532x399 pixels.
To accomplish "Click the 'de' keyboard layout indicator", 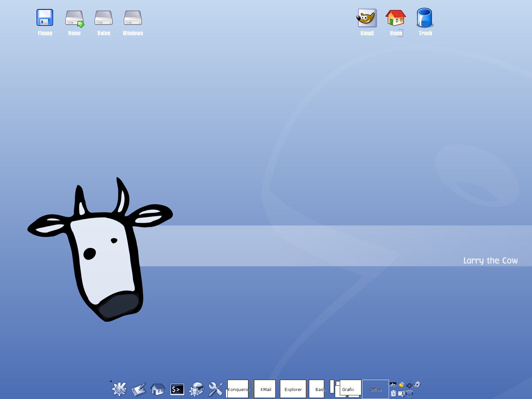I will tap(393, 385).
